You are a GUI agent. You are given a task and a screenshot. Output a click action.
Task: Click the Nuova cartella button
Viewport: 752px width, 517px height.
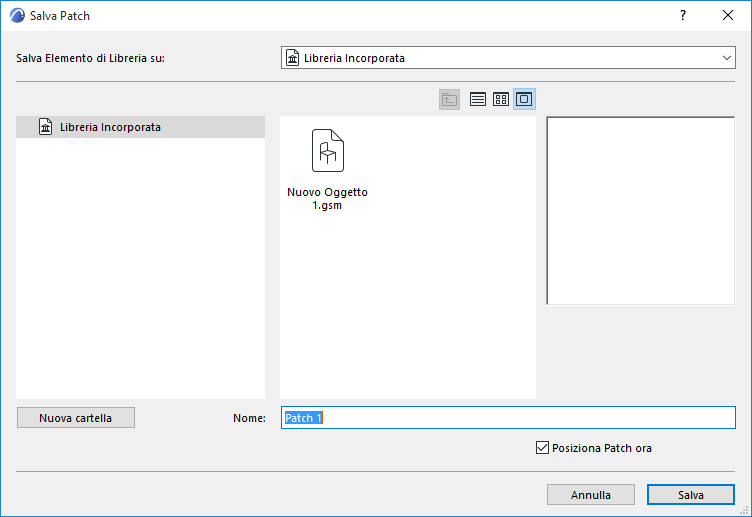pos(76,418)
